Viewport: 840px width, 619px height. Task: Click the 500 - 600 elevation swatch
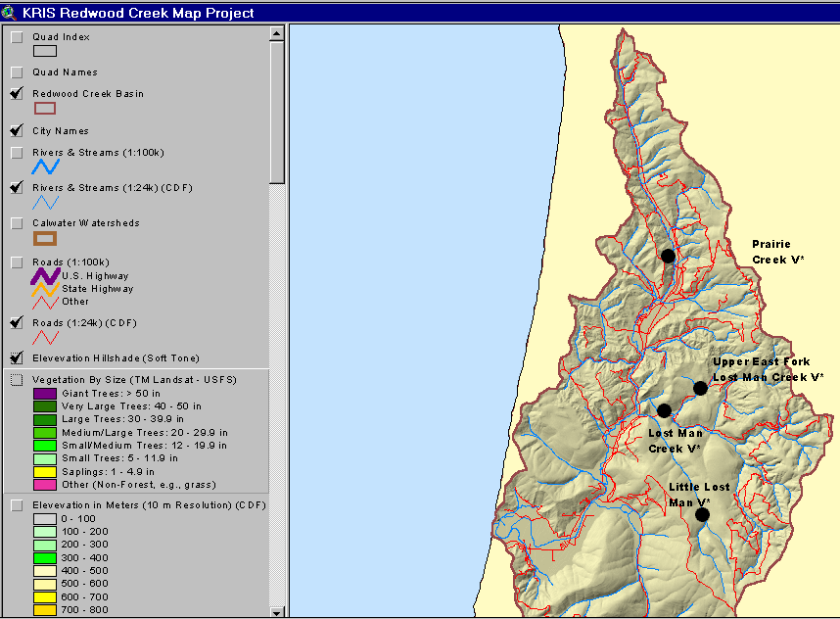[x=45, y=584]
